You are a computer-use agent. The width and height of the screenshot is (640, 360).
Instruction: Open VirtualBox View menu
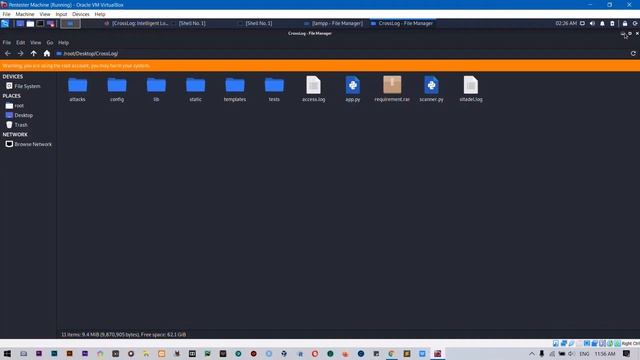point(45,14)
